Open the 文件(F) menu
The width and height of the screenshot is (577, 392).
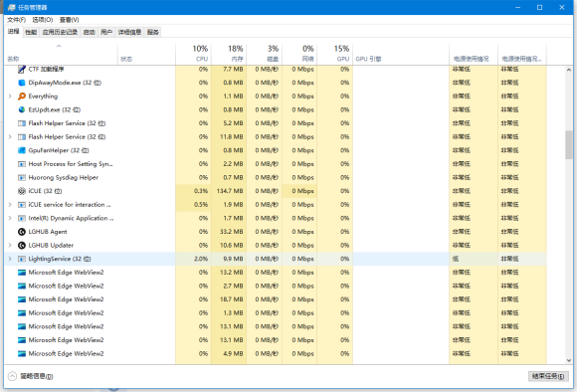(16, 20)
